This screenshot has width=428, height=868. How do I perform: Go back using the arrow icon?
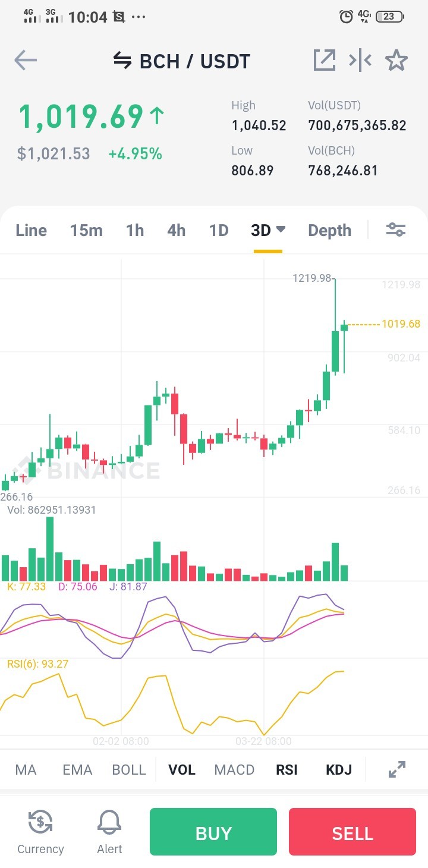click(x=26, y=60)
